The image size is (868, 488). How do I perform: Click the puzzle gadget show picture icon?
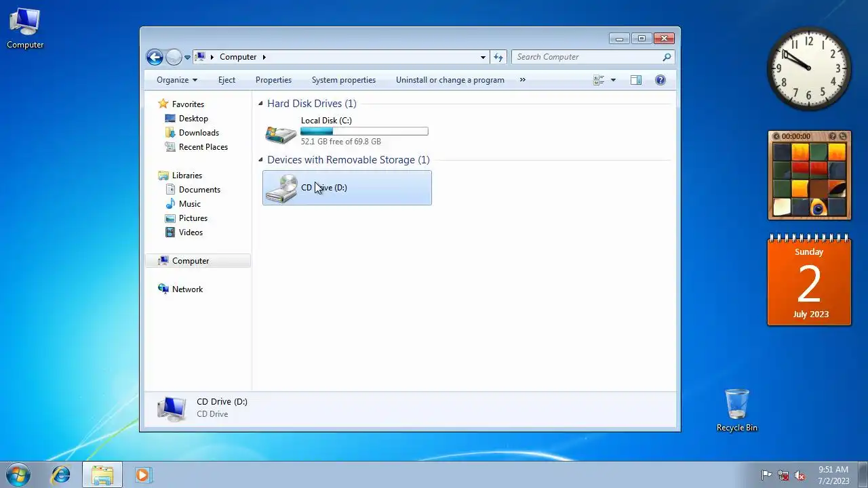[x=833, y=136]
